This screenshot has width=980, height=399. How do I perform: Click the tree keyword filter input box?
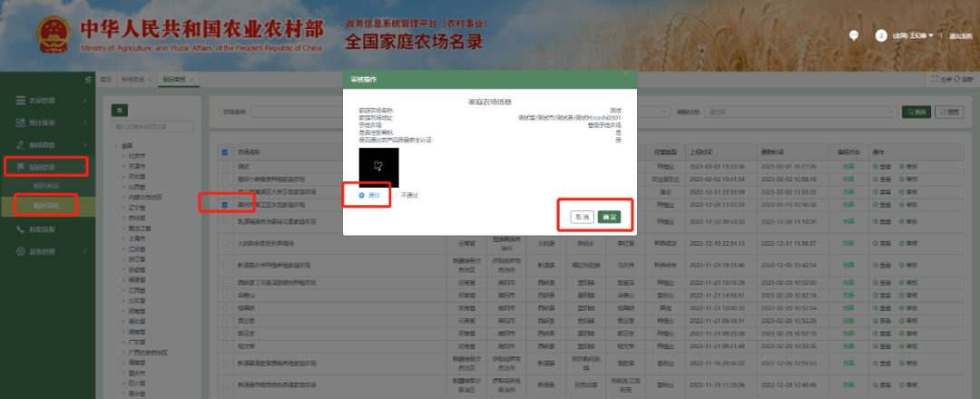click(152, 127)
